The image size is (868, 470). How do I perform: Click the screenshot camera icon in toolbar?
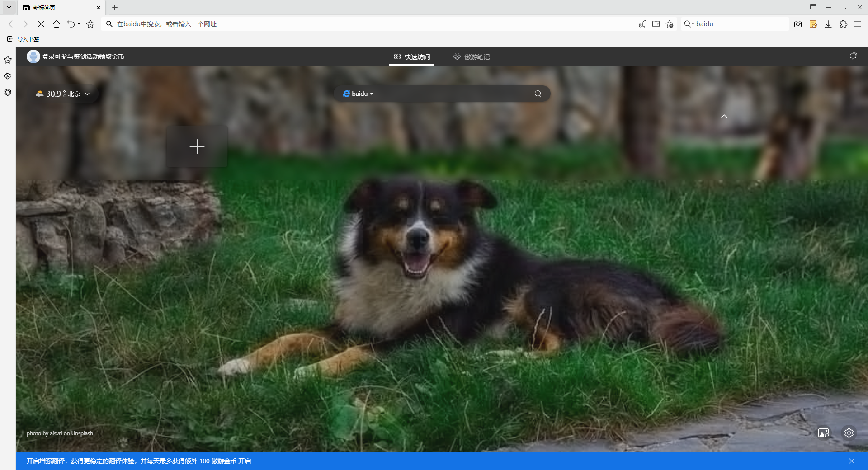(798, 24)
